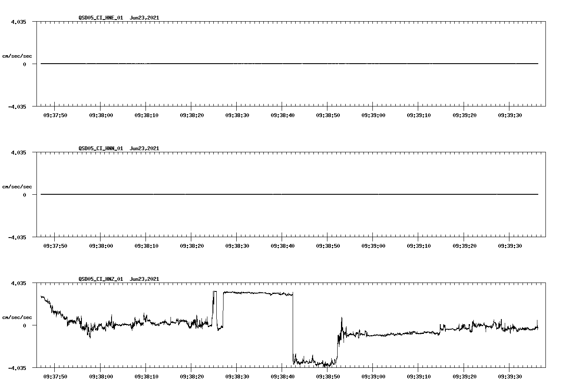Click 09:38:10 label on the HNZ axis
Viewport: 576px width, 392px height.
[x=146, y=376]
